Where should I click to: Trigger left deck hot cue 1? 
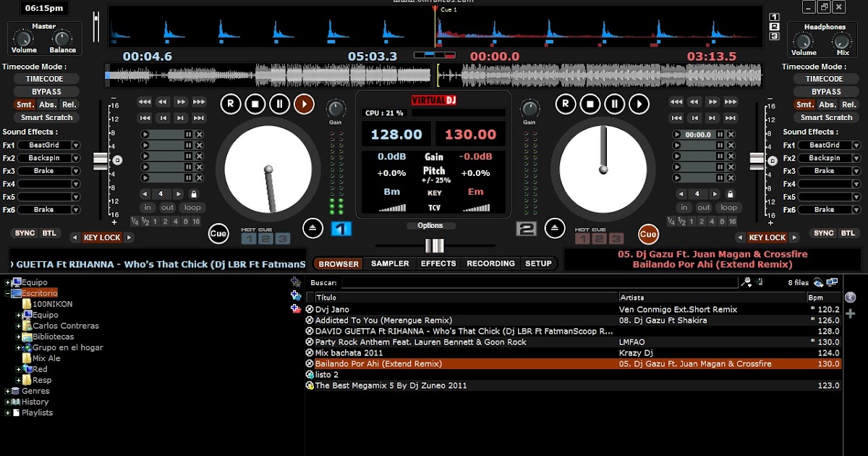(248, 239)
